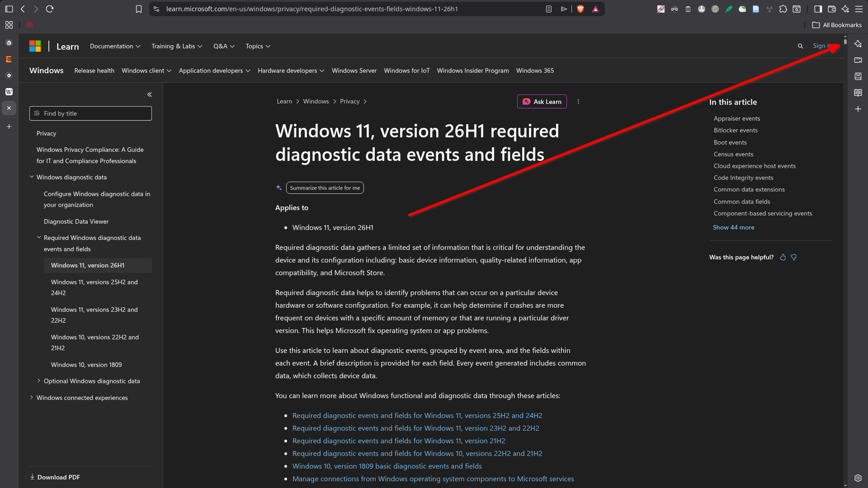This screenshot has height=488, width=868.
Task: Open the Release health menu item
Action: [94, 70]
